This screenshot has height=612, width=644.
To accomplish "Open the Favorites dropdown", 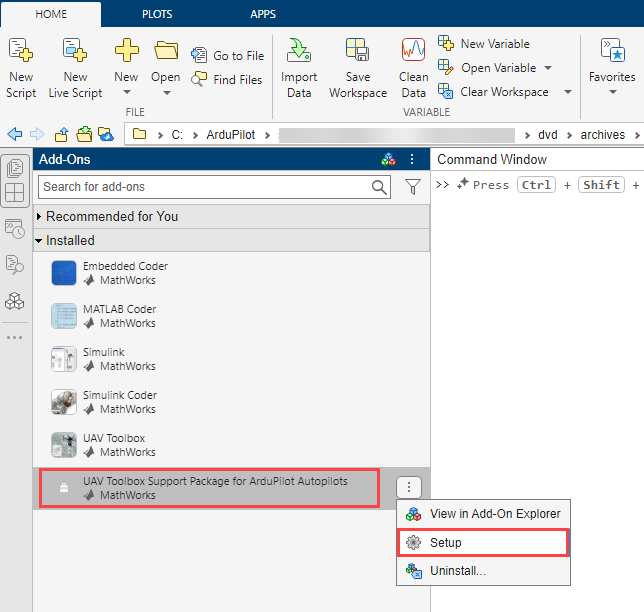I will click(612, 92).
